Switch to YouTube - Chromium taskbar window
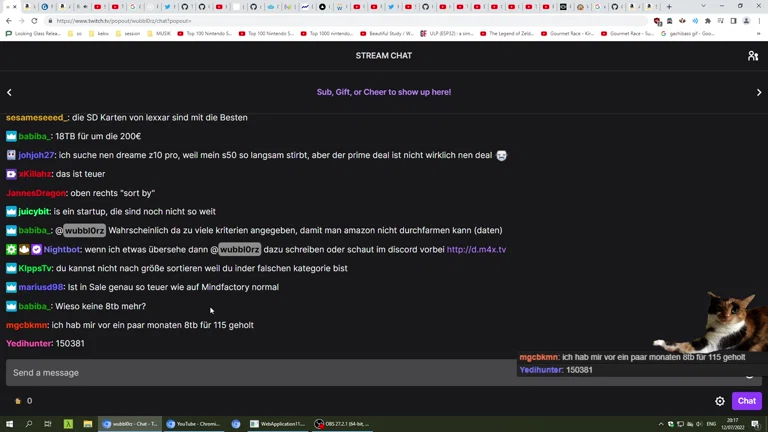 [193, 424]
